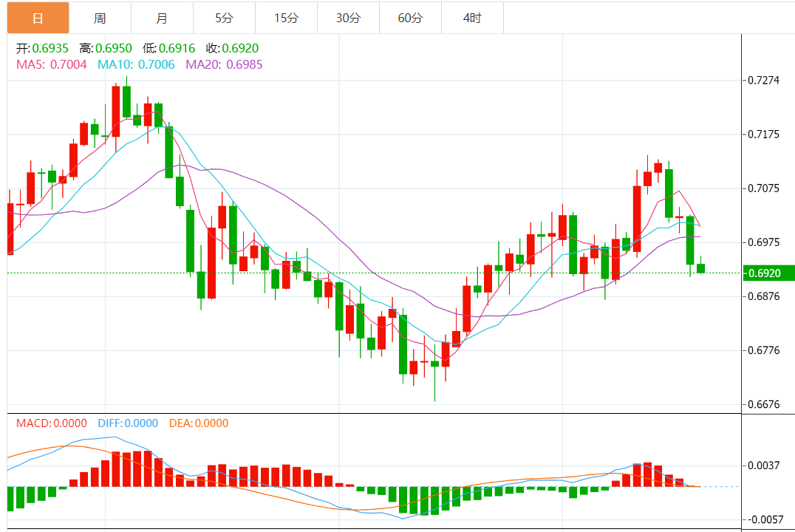Click the MACD:0.0000 label
Viewport: 795px width, 532px height.
tap(51, 423)
